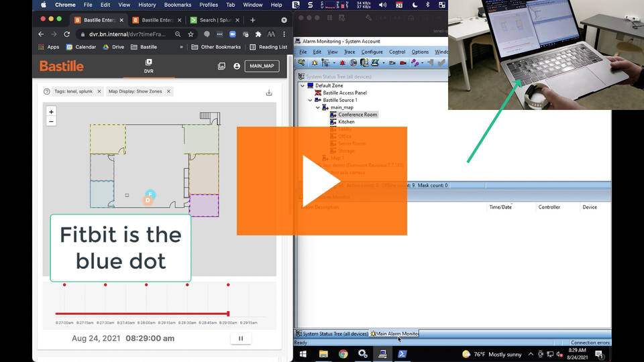644x362 pixels.
Task: Click the Controller column header
Action: [x=549, y=207]
